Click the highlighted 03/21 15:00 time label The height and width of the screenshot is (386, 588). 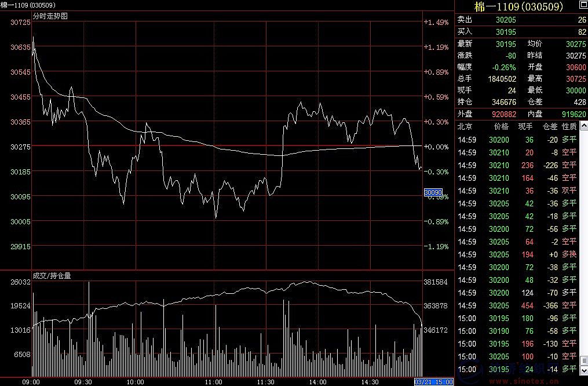click(433, 382)
